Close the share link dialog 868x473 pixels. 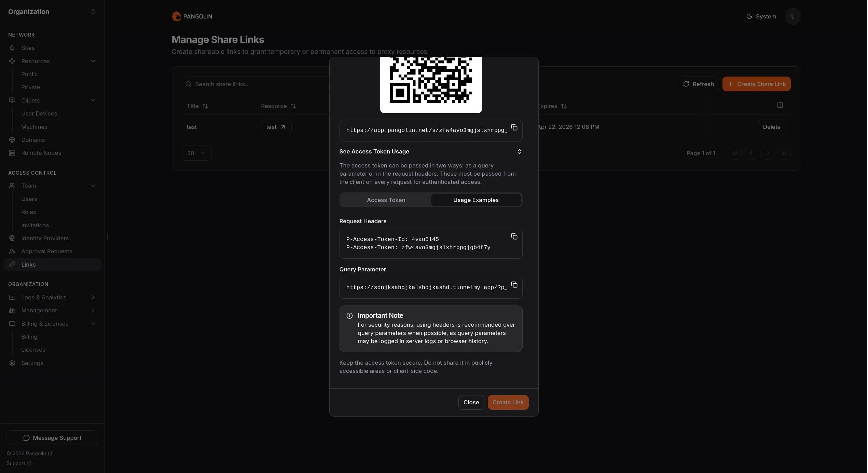pos(471,402)
